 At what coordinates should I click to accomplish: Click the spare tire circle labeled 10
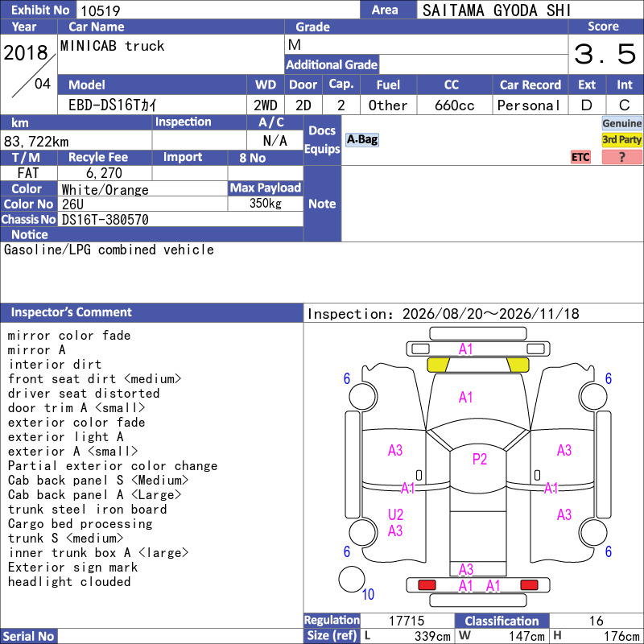click(x=352, y=579)
